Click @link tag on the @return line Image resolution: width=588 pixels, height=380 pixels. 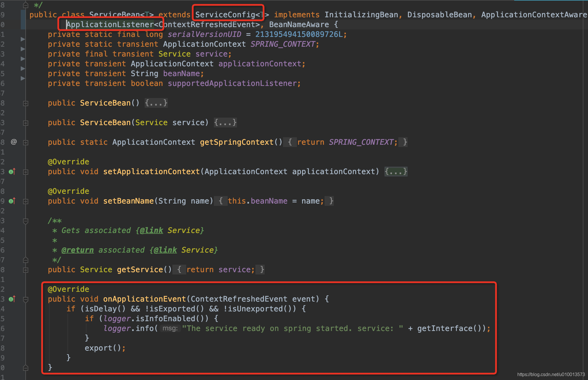(x=165, y=250)
